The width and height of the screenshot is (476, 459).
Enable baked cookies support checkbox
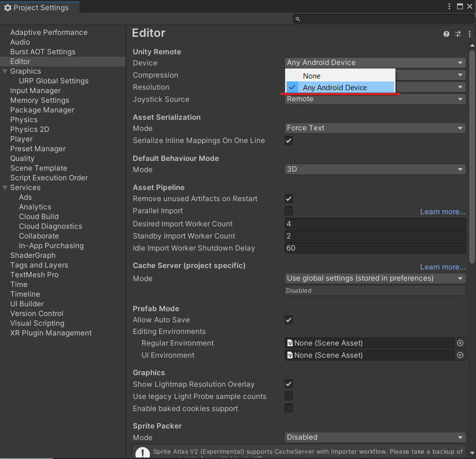coord(289,408)
